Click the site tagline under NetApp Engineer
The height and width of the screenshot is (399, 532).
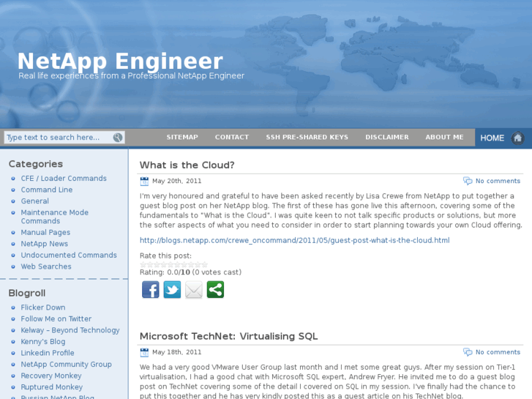[131, 75]
